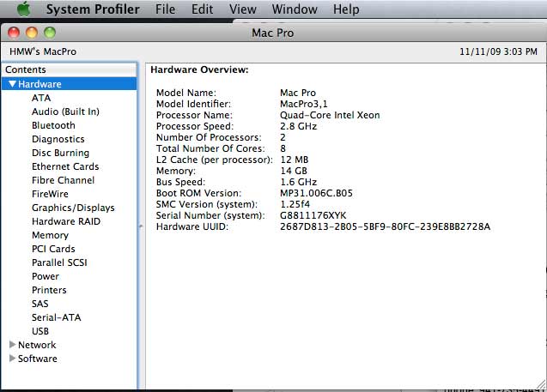
Task: Click Boot ROM Version MP31.006C.B05
Action: (x=316, y=193)
